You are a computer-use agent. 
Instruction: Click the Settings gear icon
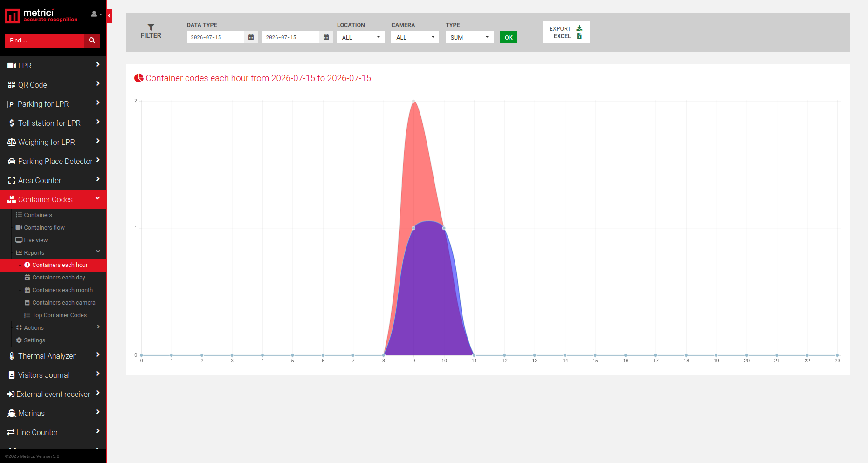(19, 340)
